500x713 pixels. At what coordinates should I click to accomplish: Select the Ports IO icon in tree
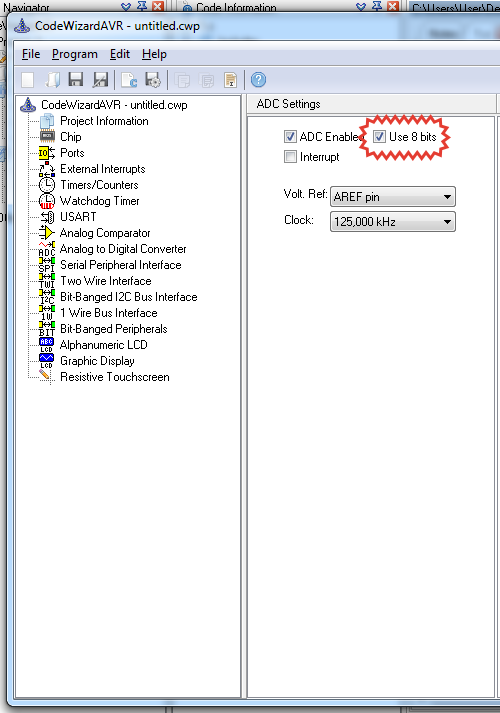point(46,153)
